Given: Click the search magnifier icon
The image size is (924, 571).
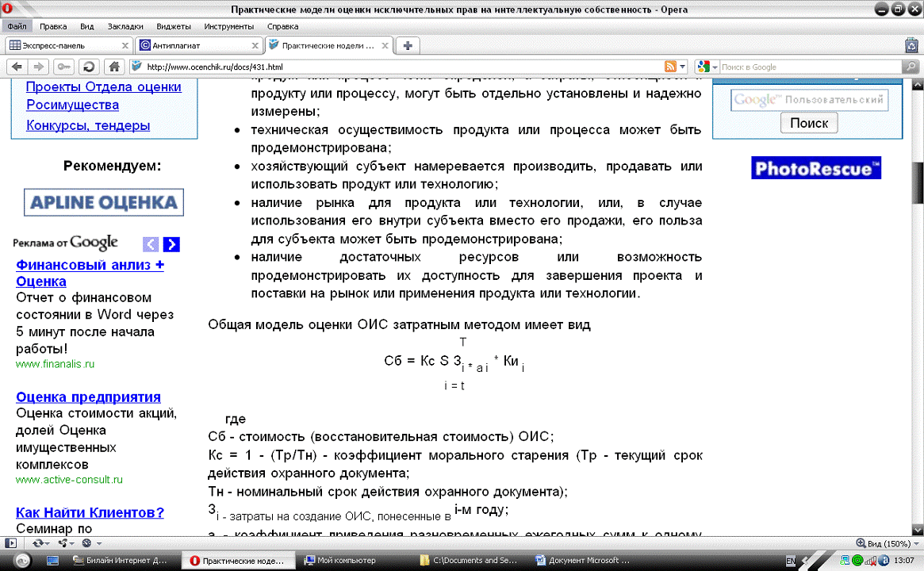Looking at the screenshot, I should 911,67.
